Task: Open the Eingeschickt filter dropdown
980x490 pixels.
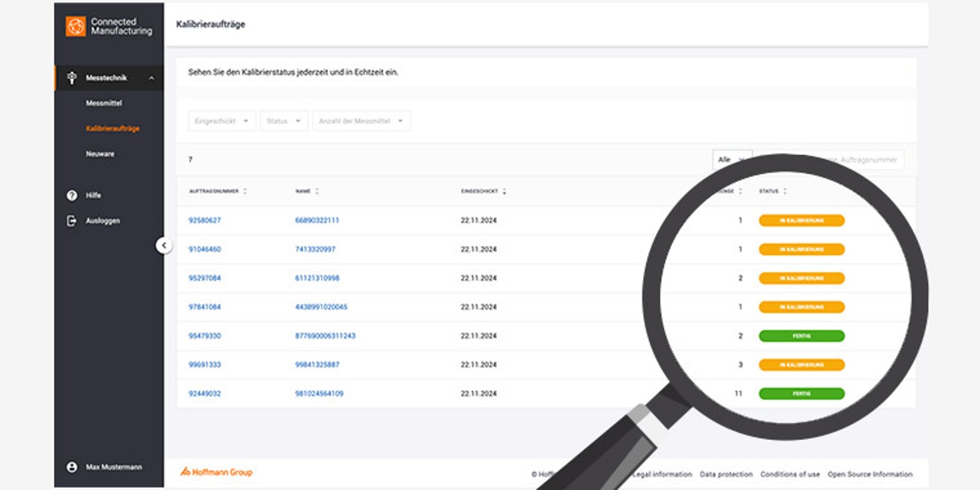Action: [x=222, y=121]
